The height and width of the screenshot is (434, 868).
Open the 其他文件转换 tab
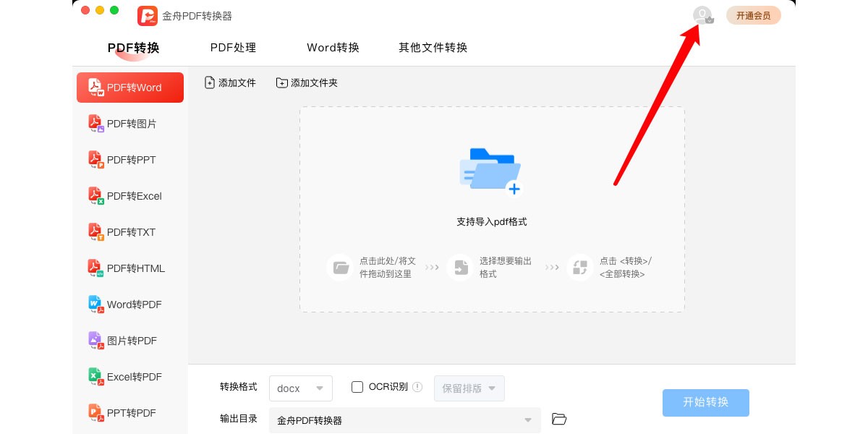click(433, 48)
